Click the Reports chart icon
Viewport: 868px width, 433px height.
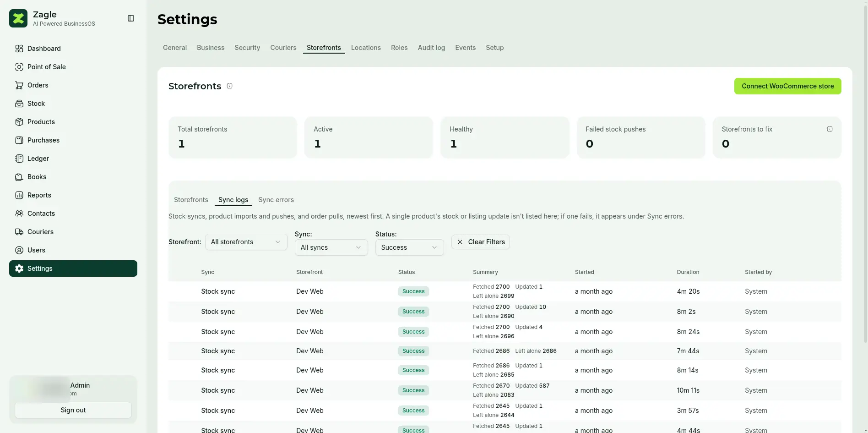click(x=19, y=195)
